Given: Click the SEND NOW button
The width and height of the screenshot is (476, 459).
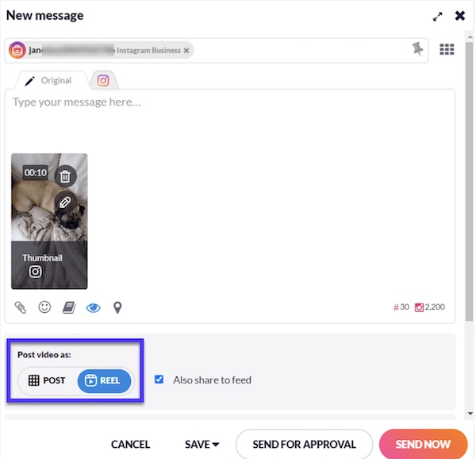Looking at the screenshot, I should pyautogui.click(x=423, y=444).
